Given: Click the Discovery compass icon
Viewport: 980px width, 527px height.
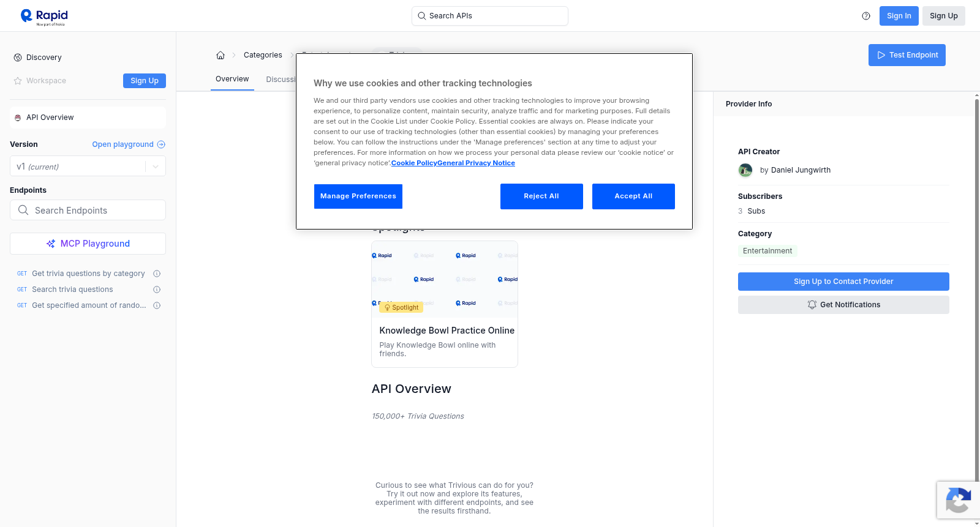Looking at the screenshot, I should tap(18, 58).
